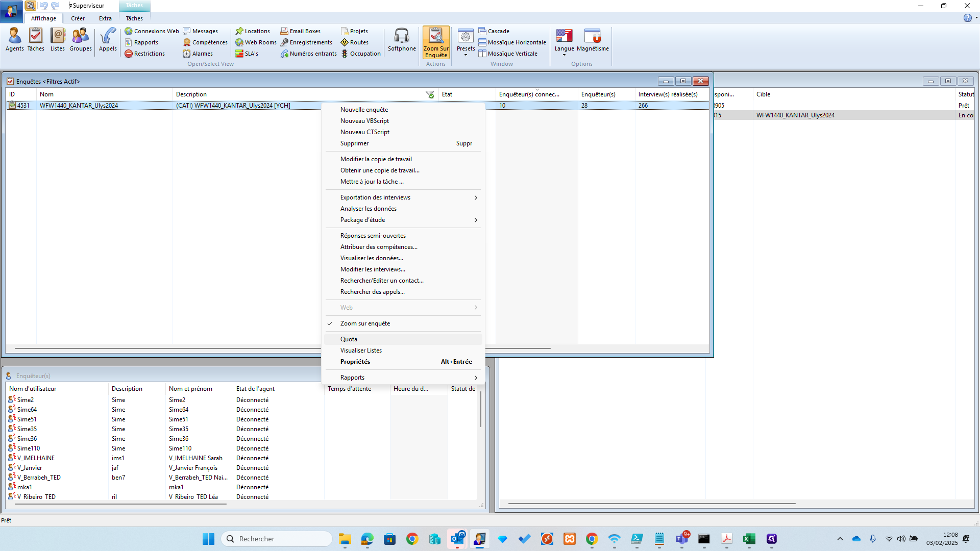Open Rapports in ribbon

141,42
